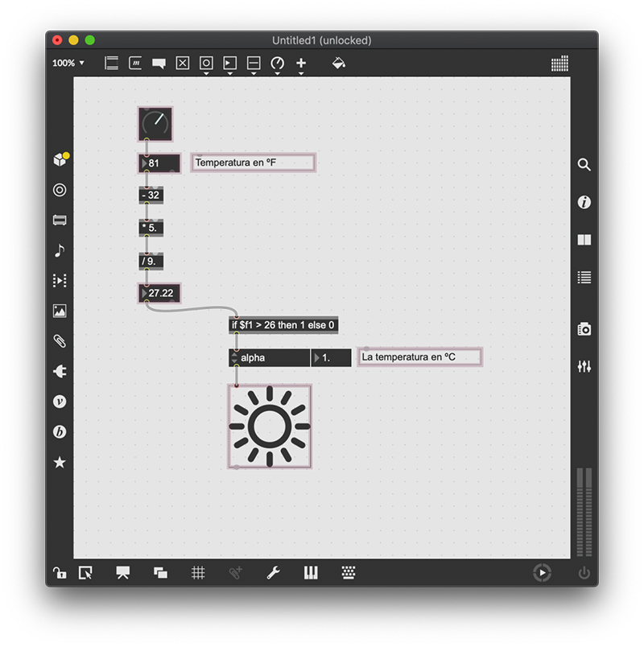
Task: Open the paperclip snippets browser
Action: 60,341
